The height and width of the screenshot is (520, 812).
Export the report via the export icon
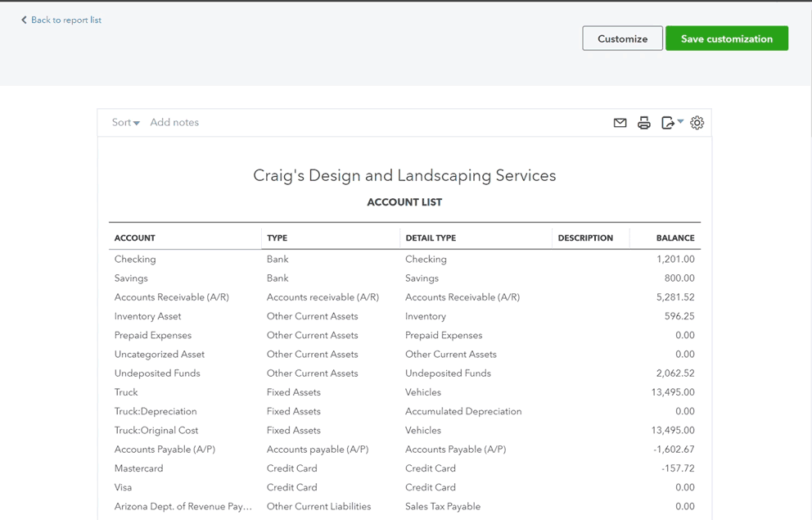666,122
